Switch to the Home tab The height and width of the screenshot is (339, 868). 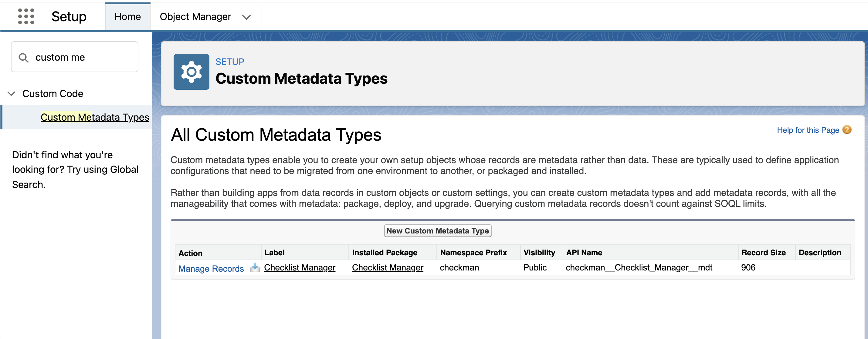(127, 16)
